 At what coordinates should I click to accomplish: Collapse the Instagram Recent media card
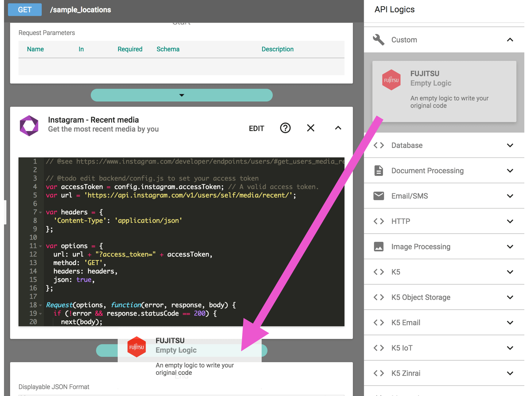click(x=338, y=128)
